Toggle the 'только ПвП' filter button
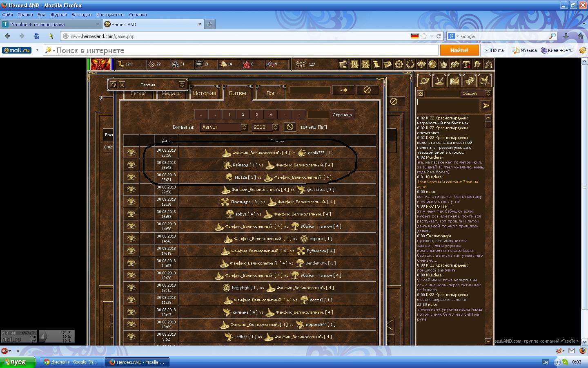The height and width of the screenshot is (368, 588). point(290,127)
